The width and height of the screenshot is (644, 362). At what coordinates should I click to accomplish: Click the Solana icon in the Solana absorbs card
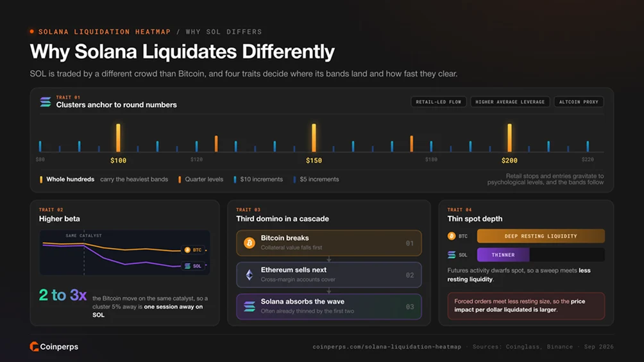[250, 306]
